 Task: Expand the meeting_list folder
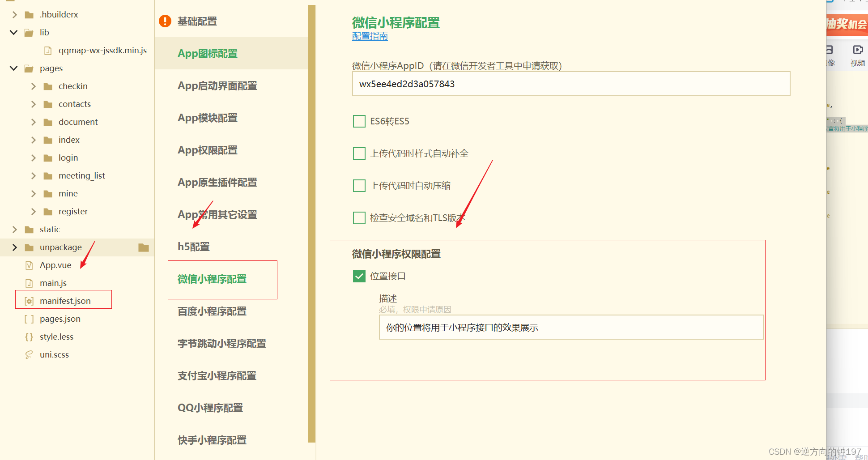33,175
